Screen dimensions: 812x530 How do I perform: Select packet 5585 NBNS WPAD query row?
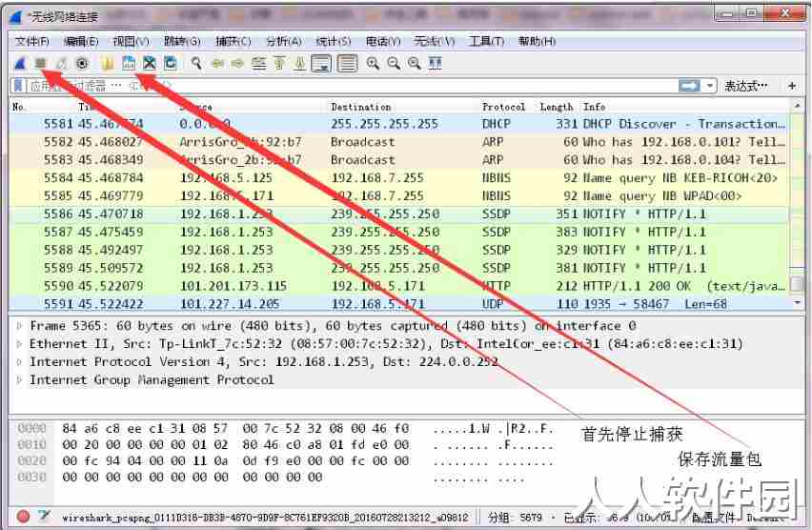click(398, 195)
